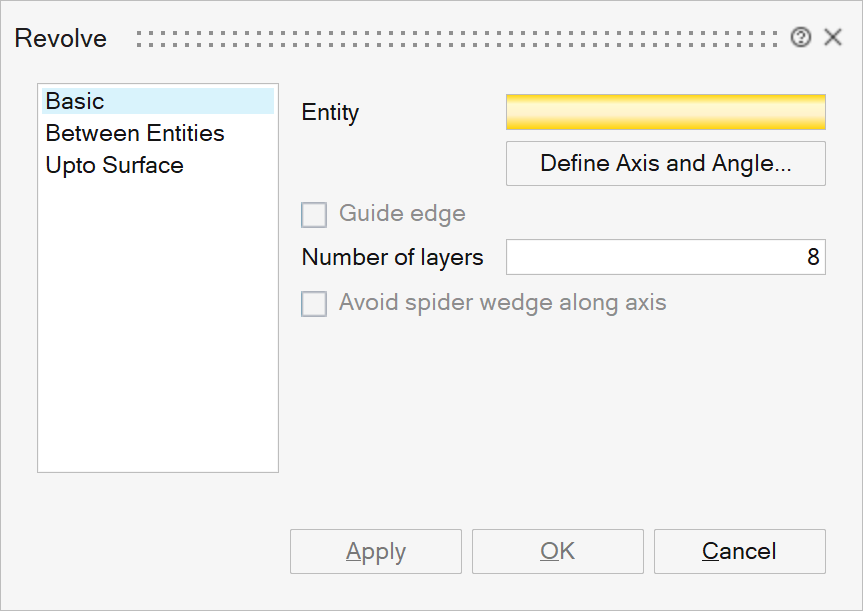Dismiss the dialog using Cancel
The height and width of the screenshot is (611, 863).
[x=739, y=551]
